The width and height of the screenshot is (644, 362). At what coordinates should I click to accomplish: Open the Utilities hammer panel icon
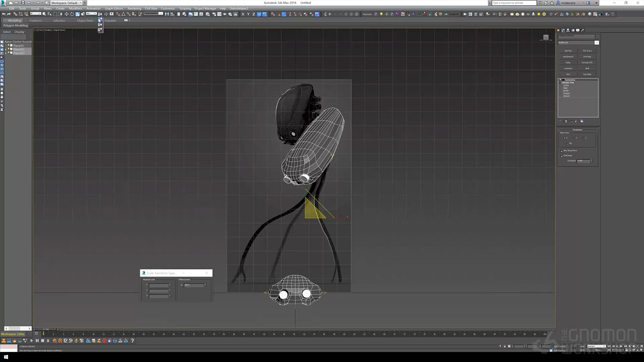(583, 31)
